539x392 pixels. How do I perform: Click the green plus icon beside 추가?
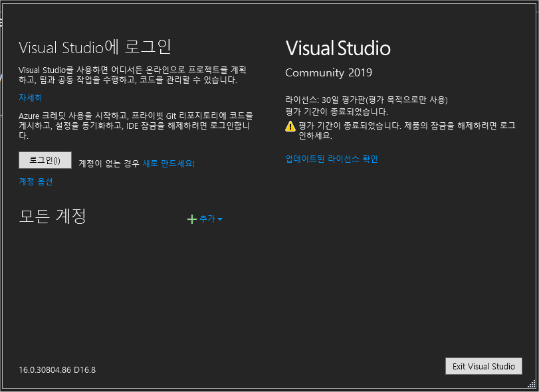(192, 219)
